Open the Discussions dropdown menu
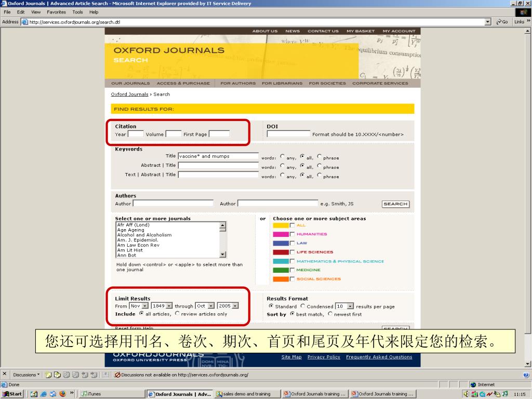The width and height of the screenshot is (532, 399). coord(26,375)
